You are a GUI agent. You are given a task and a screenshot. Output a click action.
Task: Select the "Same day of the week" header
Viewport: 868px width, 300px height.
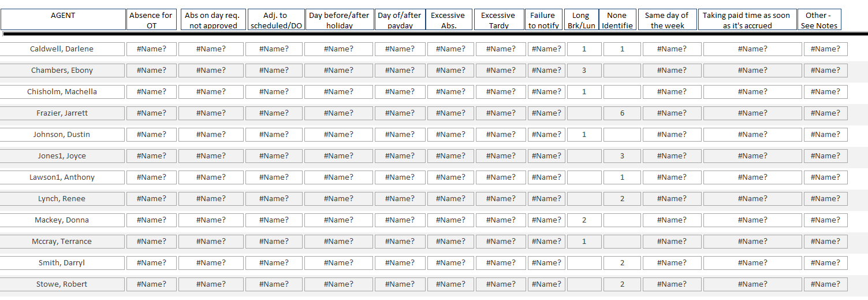pos(667,20)
